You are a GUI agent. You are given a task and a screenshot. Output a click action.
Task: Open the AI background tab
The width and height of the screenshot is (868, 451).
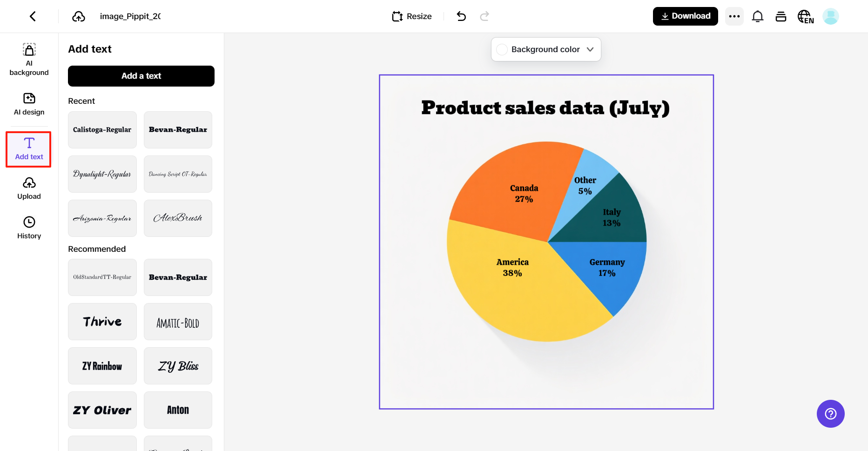click(29, 60)
